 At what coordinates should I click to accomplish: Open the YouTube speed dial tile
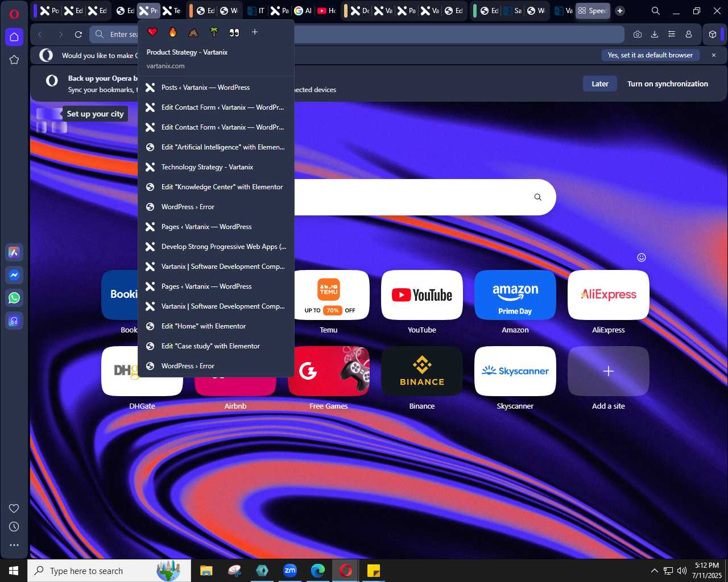coord(422,295)
